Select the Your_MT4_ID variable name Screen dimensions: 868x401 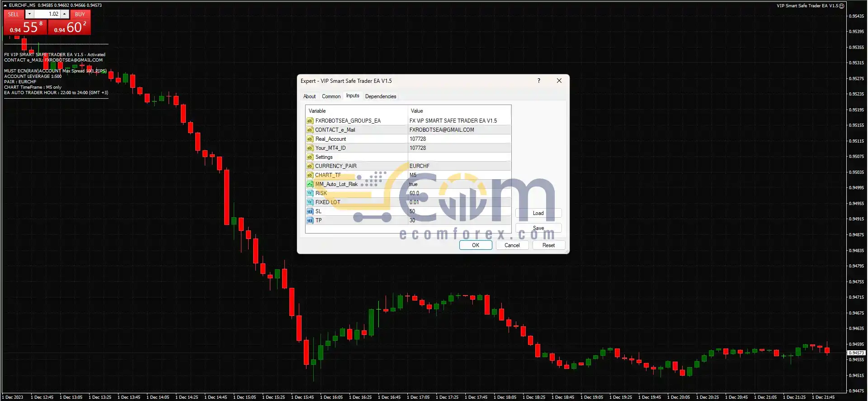(x=330, y=148)
